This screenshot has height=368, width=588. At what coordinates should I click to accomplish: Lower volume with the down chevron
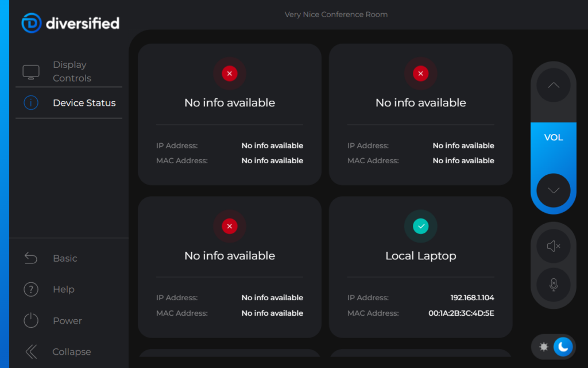tap(554, 190)
